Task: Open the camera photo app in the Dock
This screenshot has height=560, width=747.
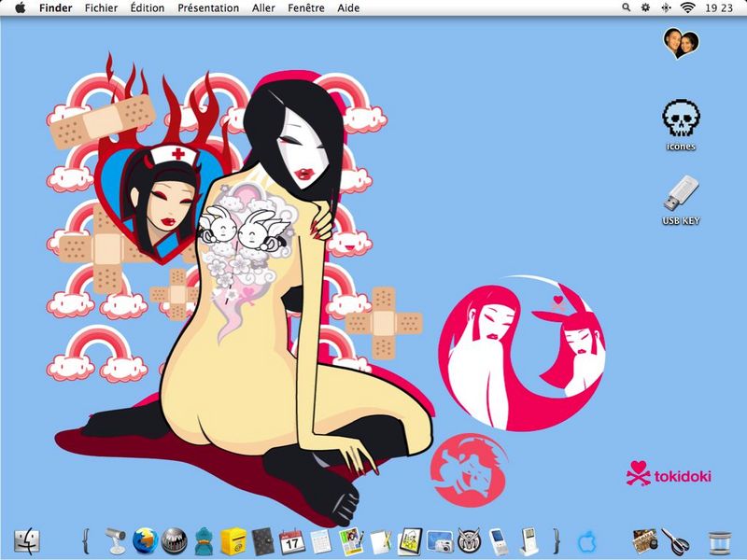Action: (440, 541)
